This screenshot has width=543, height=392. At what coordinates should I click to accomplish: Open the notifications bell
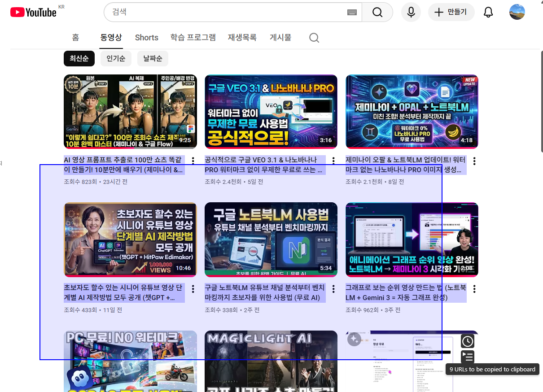tap(488, 12)
